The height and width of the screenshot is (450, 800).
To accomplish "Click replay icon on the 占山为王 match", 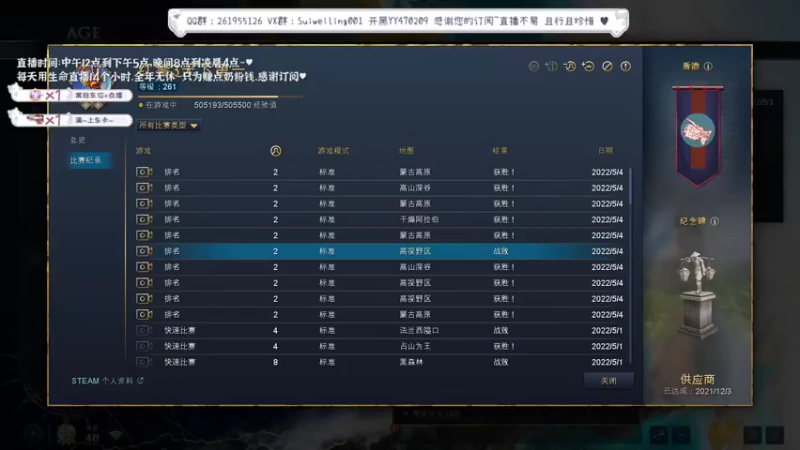I will click(144, 346).
